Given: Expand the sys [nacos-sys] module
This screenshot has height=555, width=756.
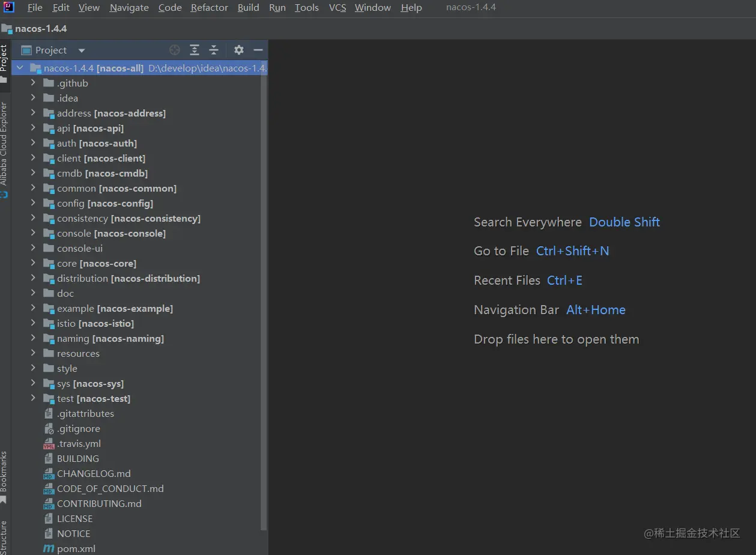Looking at the screenshot, I should tap(33, 383).
